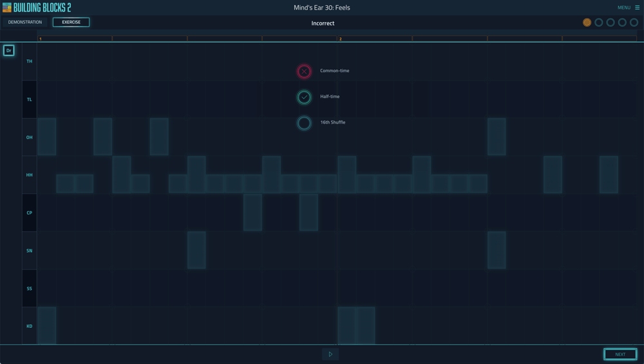
Task: Select the Common-time answer option
Action: click(304, 71)
